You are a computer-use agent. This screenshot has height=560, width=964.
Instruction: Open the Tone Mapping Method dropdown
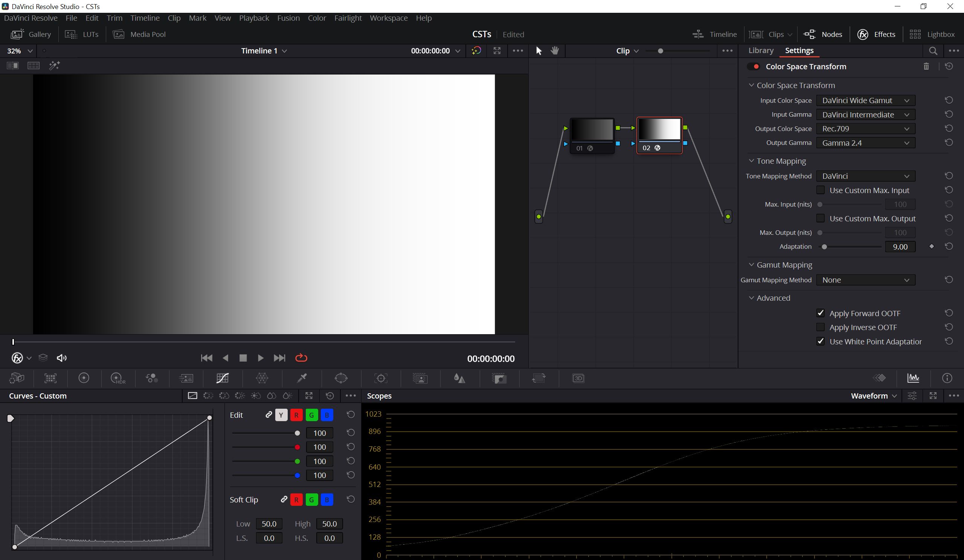(x=866, y=176)
